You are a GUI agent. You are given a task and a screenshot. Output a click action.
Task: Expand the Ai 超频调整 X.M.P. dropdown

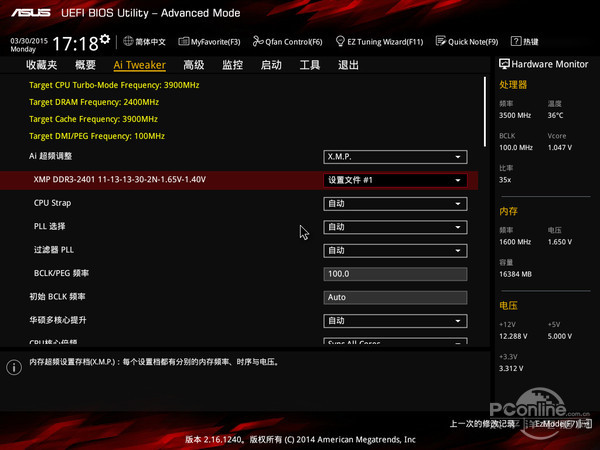[x=395, y=157]
